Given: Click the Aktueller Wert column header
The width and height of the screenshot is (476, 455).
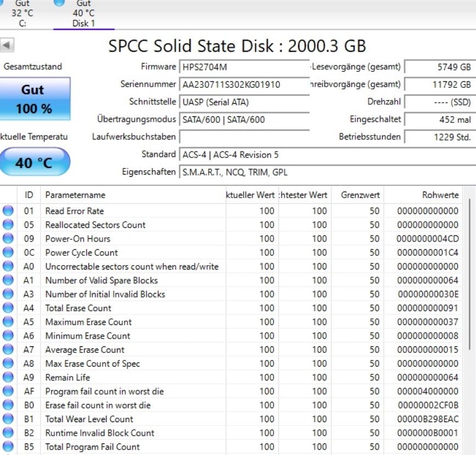Looking at the screenshot, I should (252, 195).
